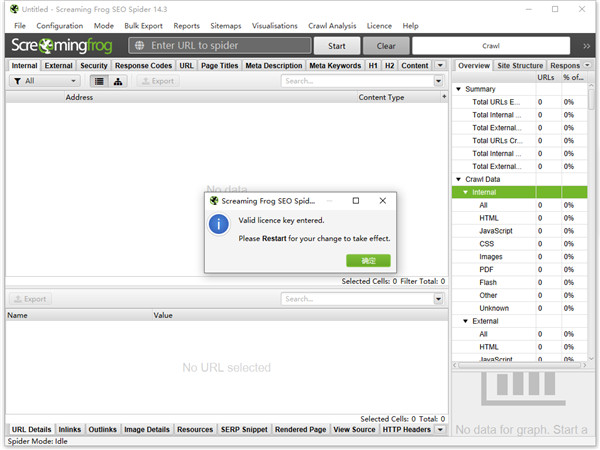Image resolution: width=600 pixels, height=450 pixels.
Task: Open the upper search options dropdown arrow
Action: click(438, 81)
